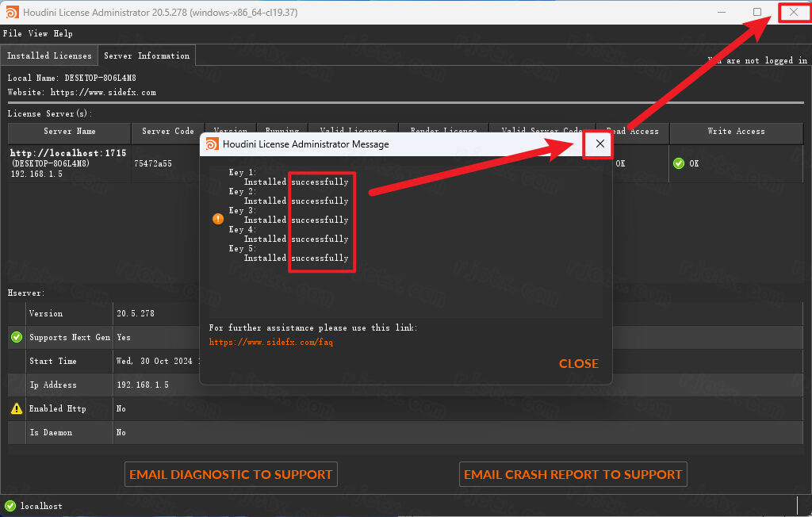Click yellow warning triangle beside Enabled Http
812x517 pixels.
click(x=16, y=408)
